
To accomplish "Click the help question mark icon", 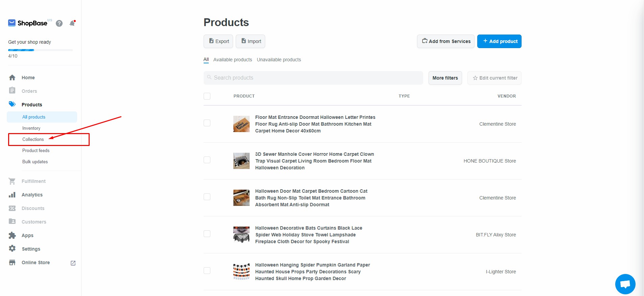I will 59,23.
